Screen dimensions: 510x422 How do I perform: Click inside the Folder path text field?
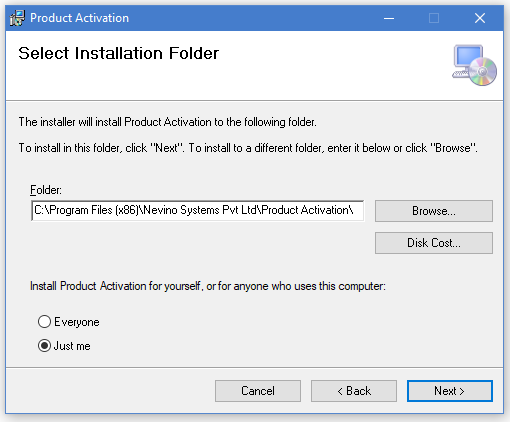point(197,211)
